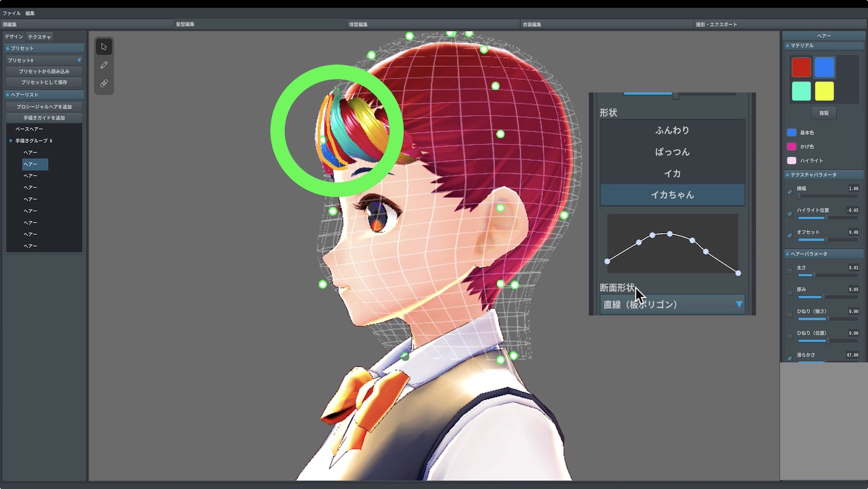Select the arrow selection tool
Screen dimensions: 868x489
pos(104,47)
